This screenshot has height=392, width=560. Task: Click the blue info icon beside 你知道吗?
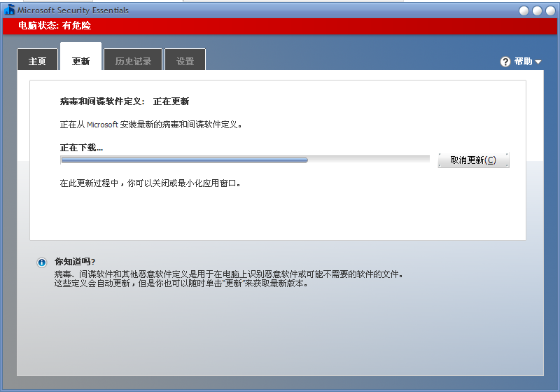[x=42, y=262]
